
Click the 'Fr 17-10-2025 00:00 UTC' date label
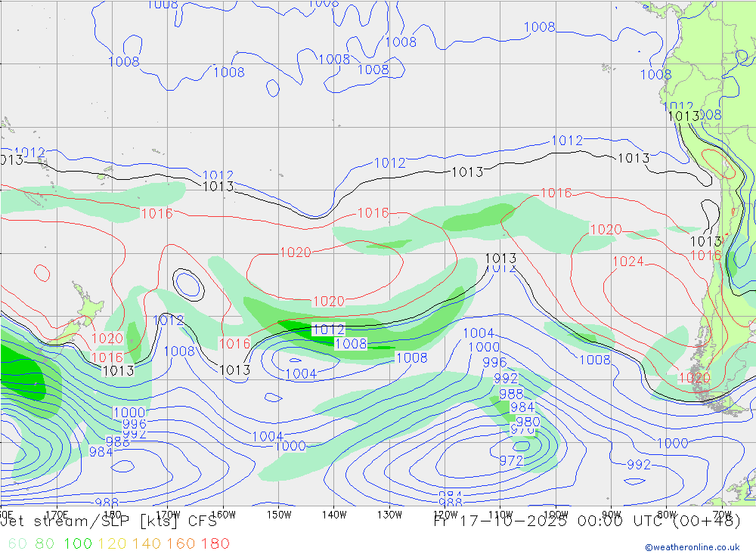547,522
